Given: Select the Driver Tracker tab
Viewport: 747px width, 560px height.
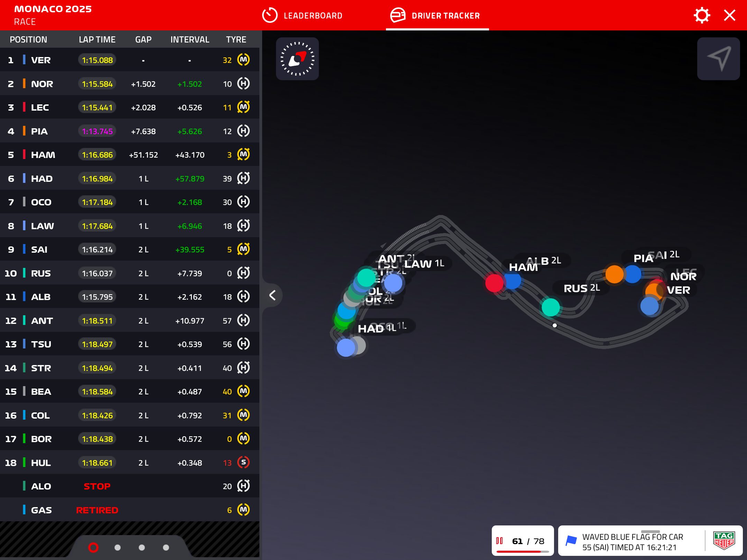Looking at the screenshot, I should [435, 16].
